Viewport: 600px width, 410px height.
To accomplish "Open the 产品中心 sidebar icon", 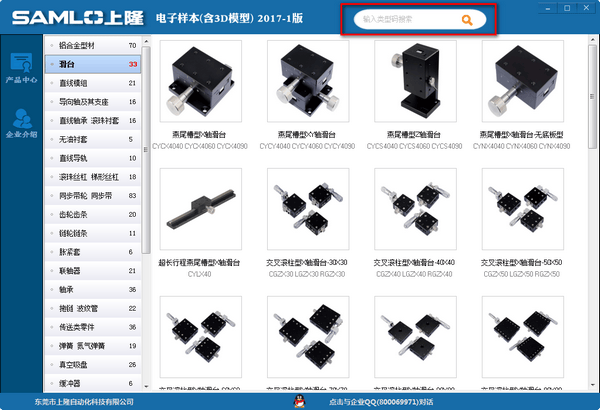I will [x=21, y=66].
